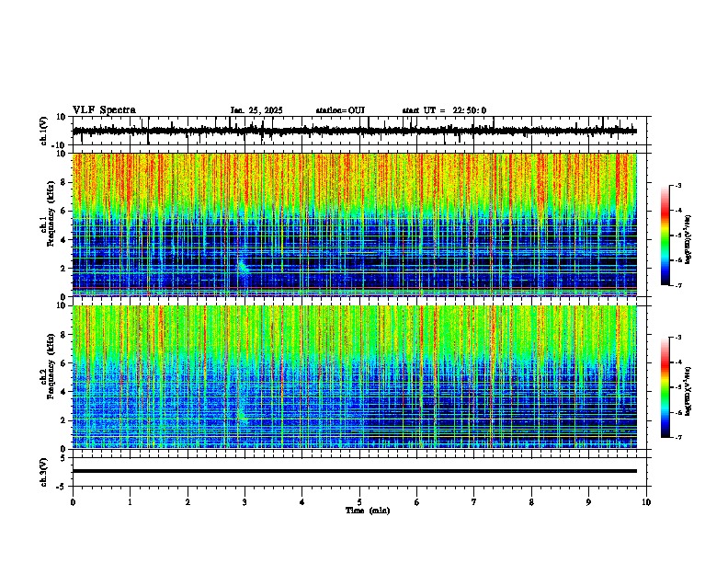Click the "8" kHz tick on ch.1 frequency axis
Viewport: 728px width, 563px height.
(64, 182)
